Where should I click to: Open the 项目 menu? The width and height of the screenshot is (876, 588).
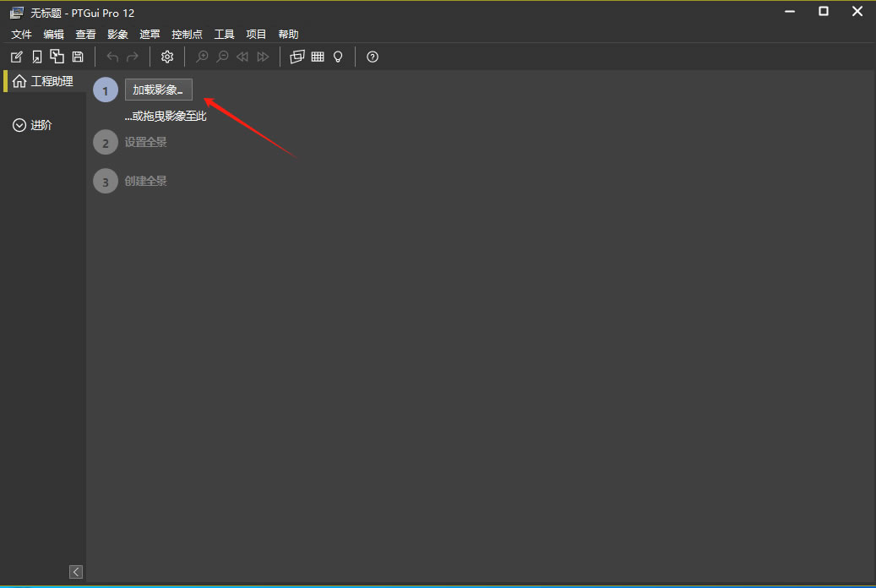(256, 35)
